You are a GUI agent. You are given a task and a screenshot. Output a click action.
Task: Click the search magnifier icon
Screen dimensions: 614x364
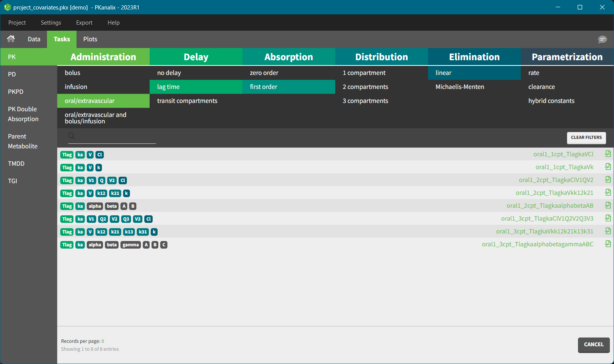(71, 136)
